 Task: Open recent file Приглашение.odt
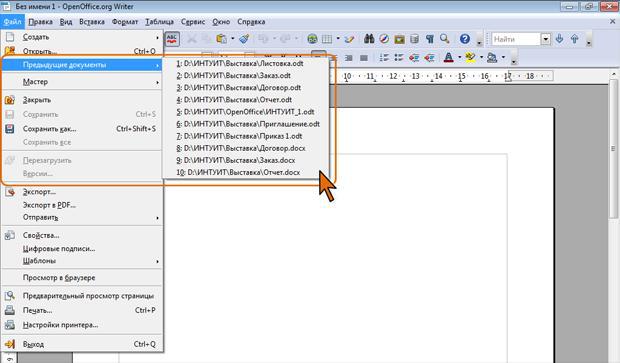[x=246, y=124]
